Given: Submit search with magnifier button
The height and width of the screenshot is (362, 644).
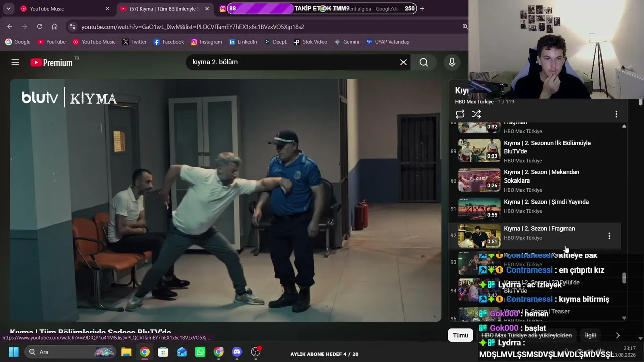Looking at the screenshot, I should 424,62.
